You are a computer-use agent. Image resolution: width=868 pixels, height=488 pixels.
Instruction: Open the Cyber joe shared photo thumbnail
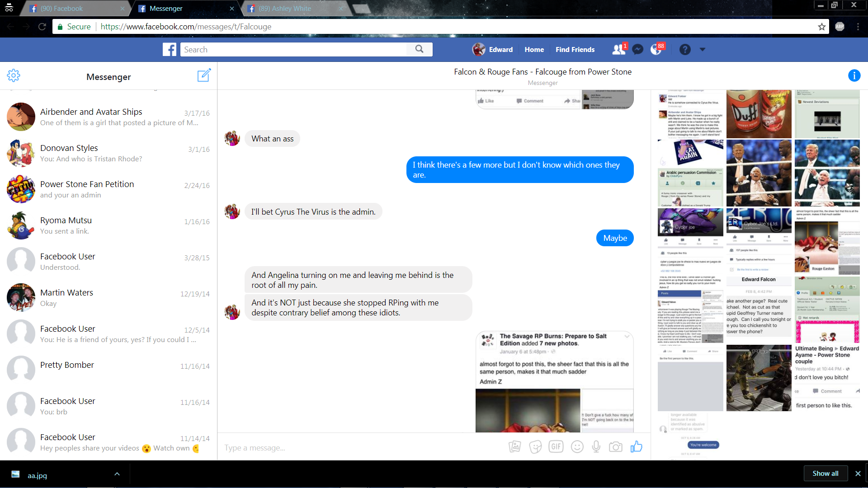tap(690, 241)
